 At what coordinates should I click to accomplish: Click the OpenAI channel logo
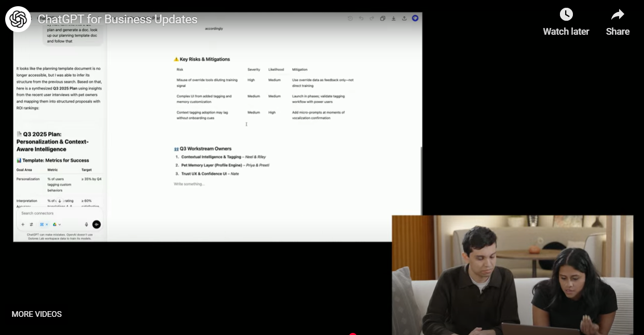coord(18,19)
